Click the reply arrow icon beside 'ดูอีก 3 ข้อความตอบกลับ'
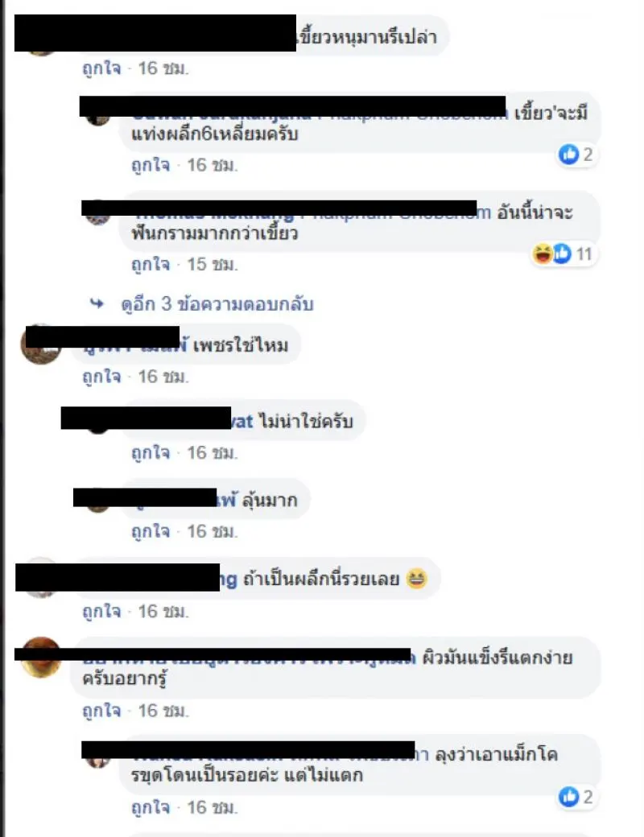Screen dimensions: 644x837 pos(97,303)
